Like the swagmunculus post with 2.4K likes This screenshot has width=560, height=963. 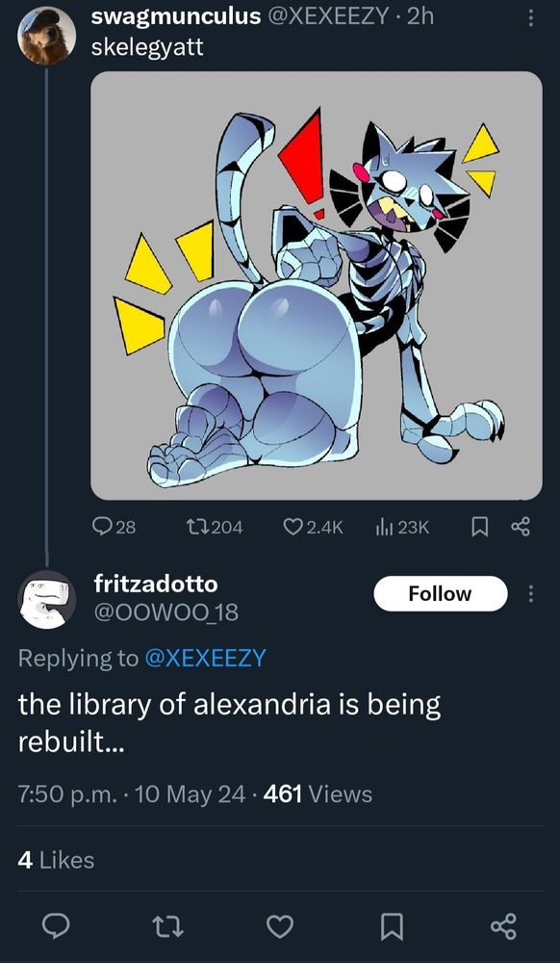pos(313,527)
